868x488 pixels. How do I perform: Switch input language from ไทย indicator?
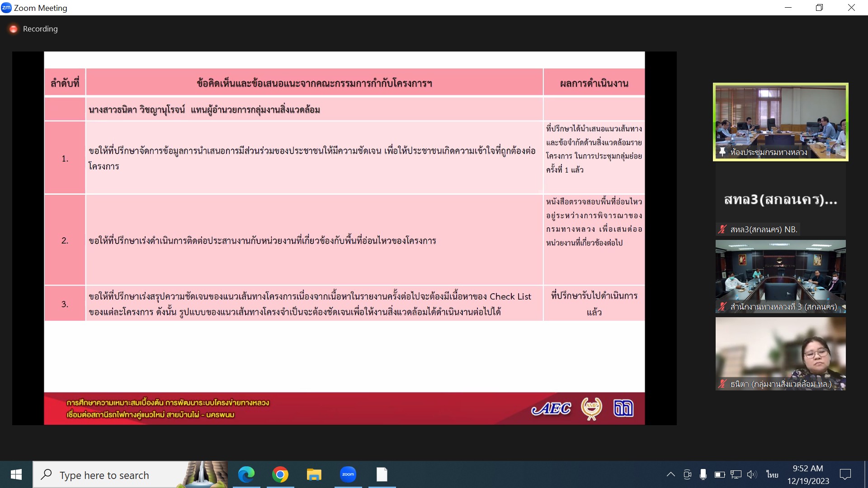[772, 474]
